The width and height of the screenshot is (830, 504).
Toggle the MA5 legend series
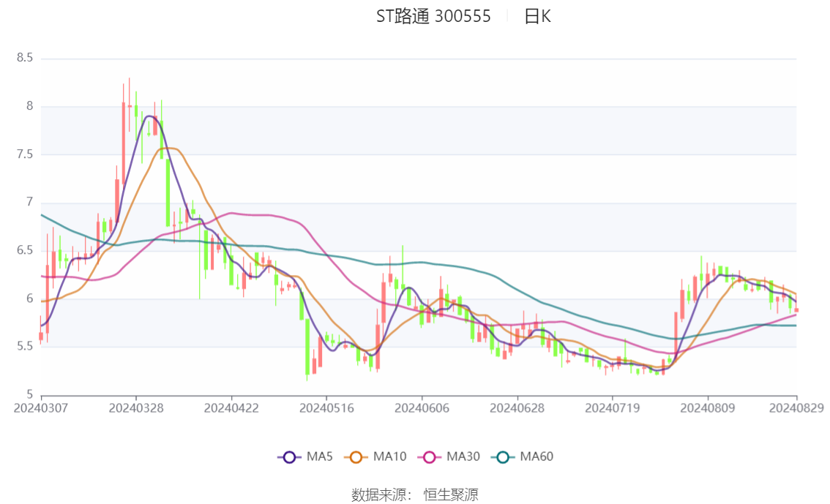click(305, 456)
